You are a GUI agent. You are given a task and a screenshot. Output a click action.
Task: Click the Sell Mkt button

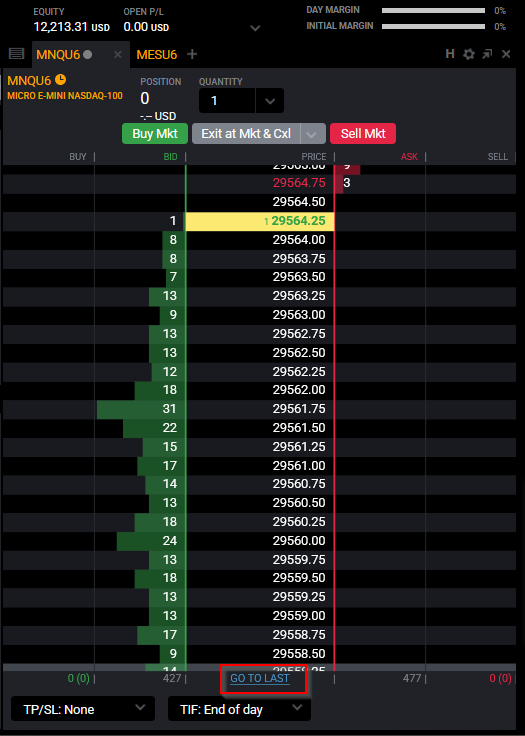tap(363, 134)
